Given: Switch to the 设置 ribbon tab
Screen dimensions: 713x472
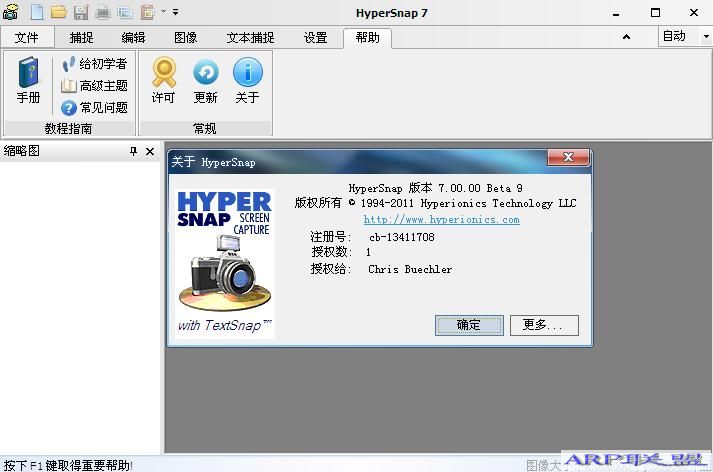Looking at the screenshot, I should tap(316, 37).
